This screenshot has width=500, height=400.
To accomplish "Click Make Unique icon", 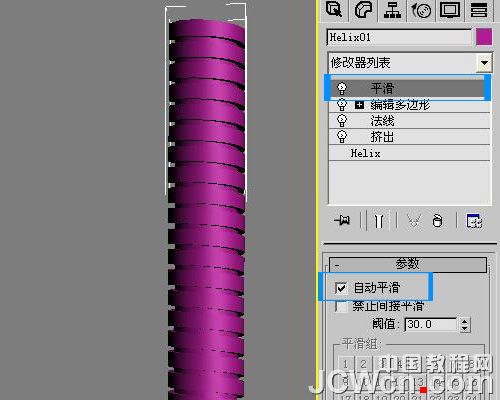I will pyautogui.click(x=414, y=221).
